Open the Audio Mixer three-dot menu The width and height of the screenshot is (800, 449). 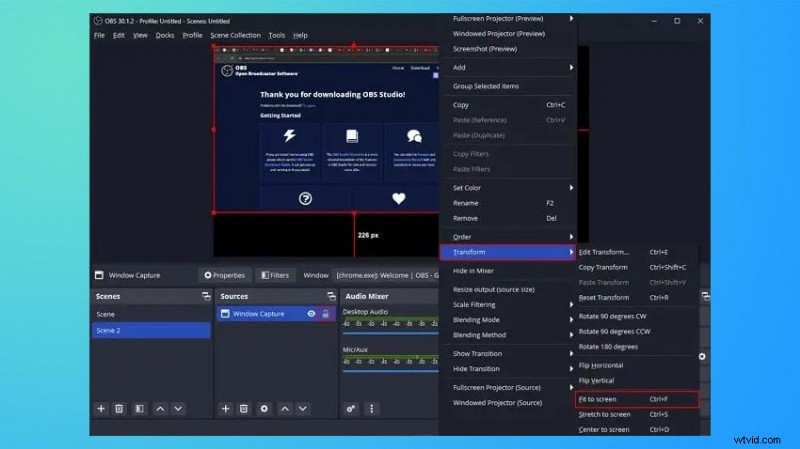(x=371, y=409)
